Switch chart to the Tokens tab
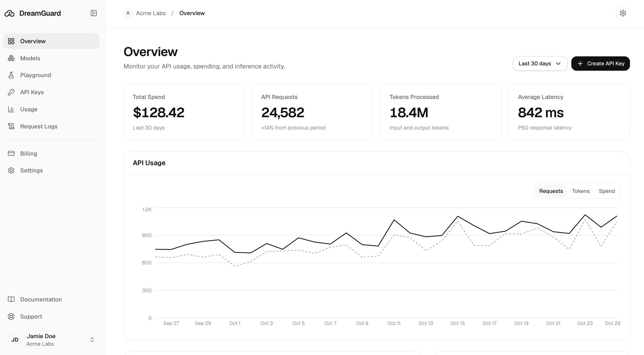Screen dimensions: 644x355 coord(581,191)
